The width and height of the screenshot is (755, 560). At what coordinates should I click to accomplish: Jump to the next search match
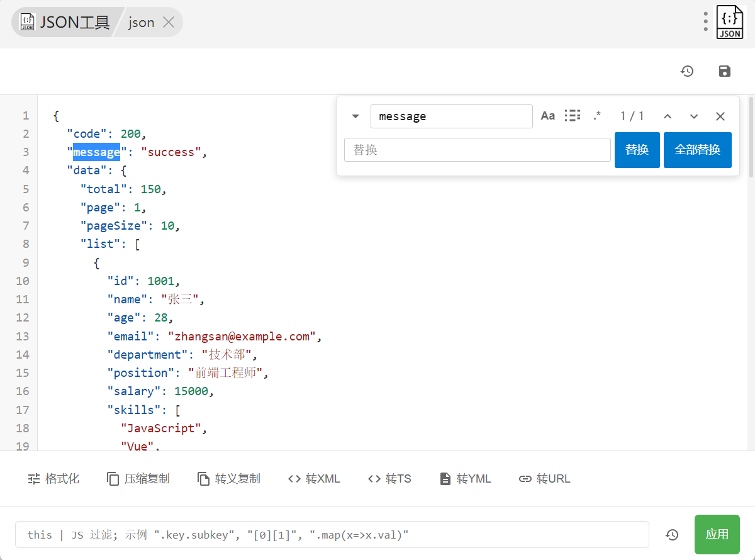pyautogui.click(x=694, y=116)
